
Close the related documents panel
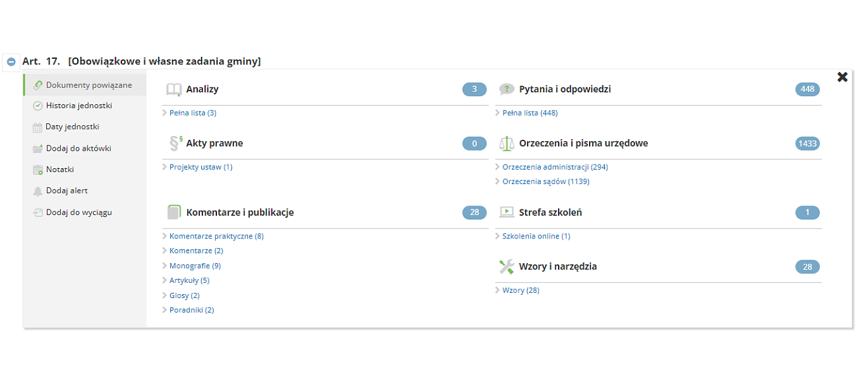[x=842, y=77]
